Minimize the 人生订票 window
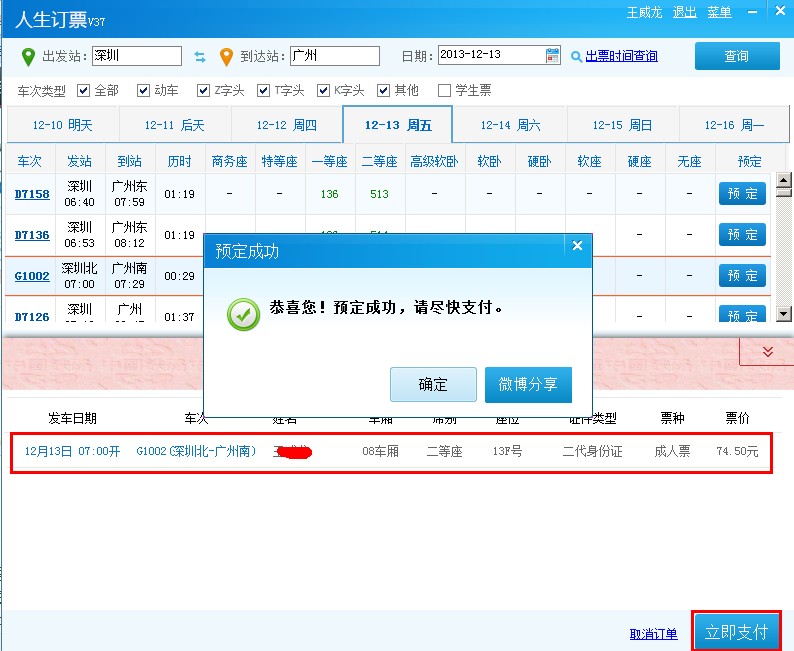This screenshot has width=794, height=651. click(x=753, y=12)
